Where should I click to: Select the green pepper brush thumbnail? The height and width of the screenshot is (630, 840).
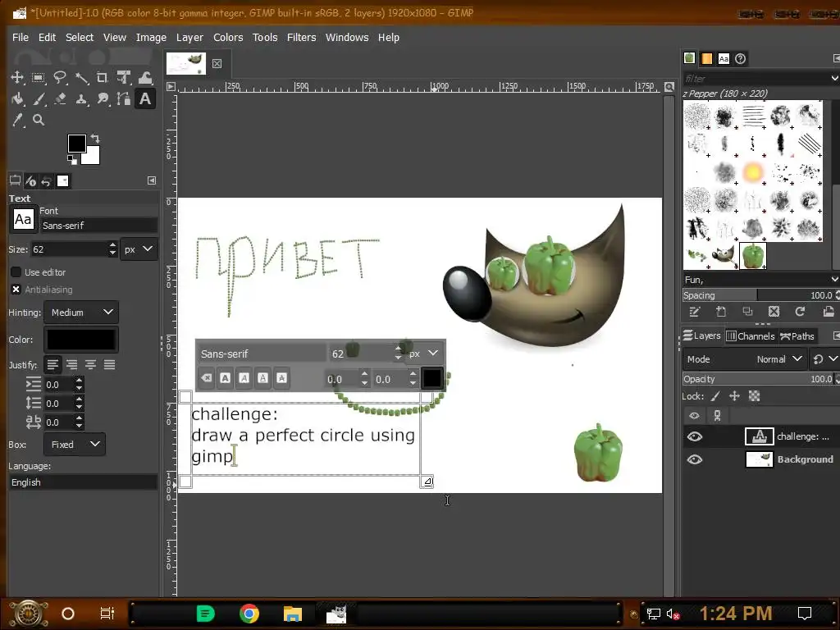point(753,256)
